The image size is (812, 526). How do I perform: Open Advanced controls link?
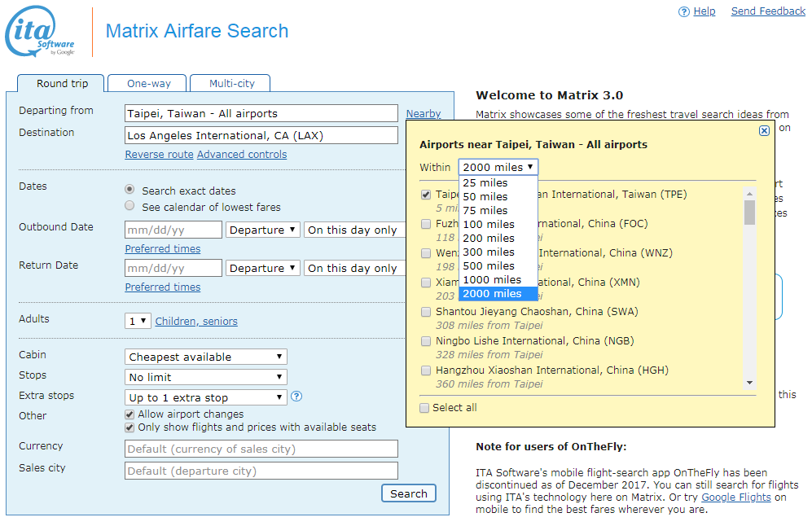tap(242, 154)
